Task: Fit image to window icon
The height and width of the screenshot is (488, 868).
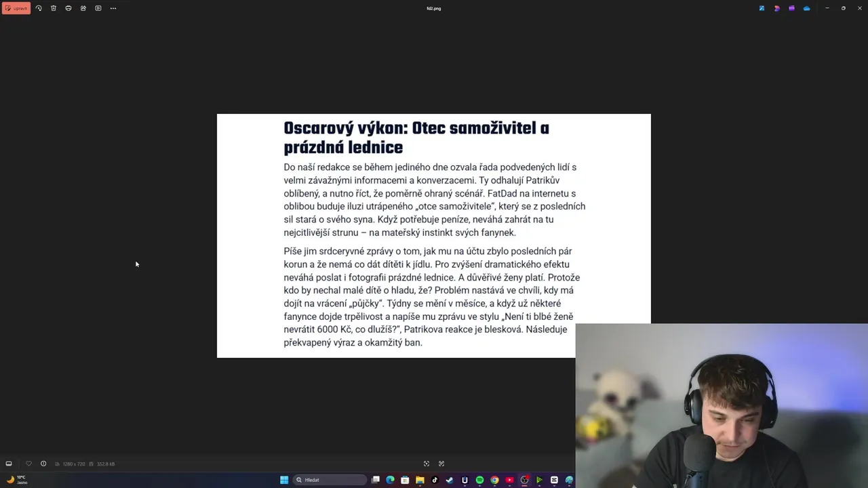Action: [427, 464]
